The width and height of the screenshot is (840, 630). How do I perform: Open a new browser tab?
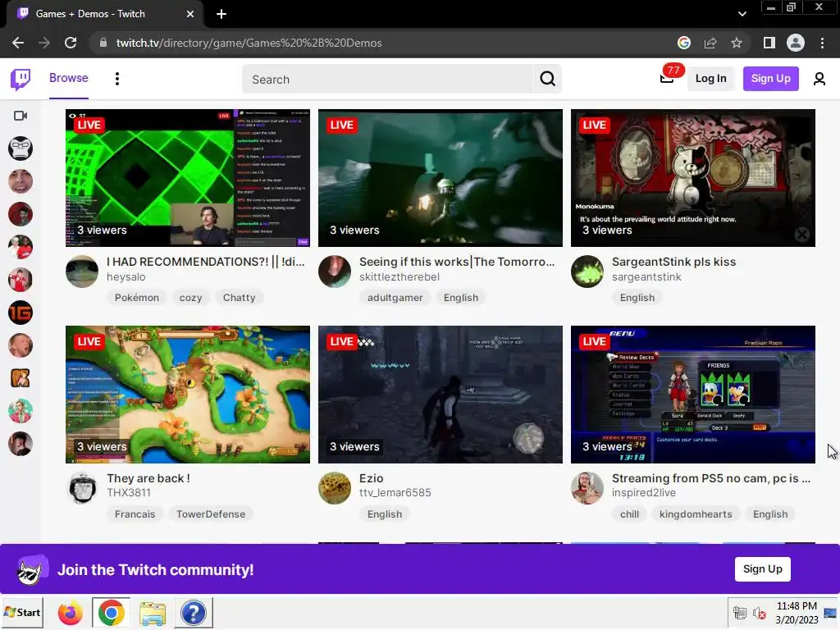coord(221,14)
